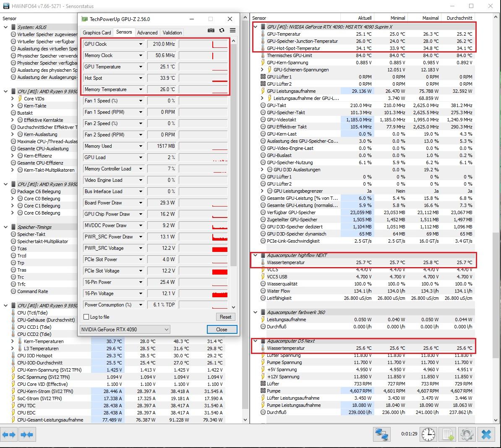The image size is (501, 448).
Task: Open the GPU Clock sensor dropdown
Action: tap(141, 44)
